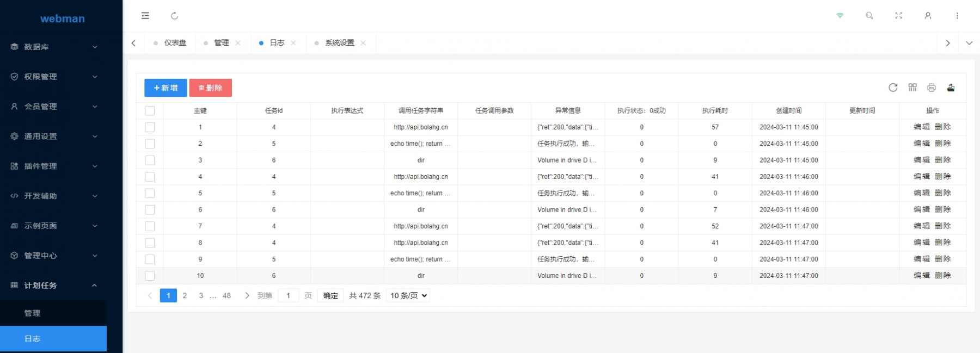980x353 pixels.
Task: Expand the 通用设置 menu chevron
Action: pyautogui.click(x=95, y=136)
